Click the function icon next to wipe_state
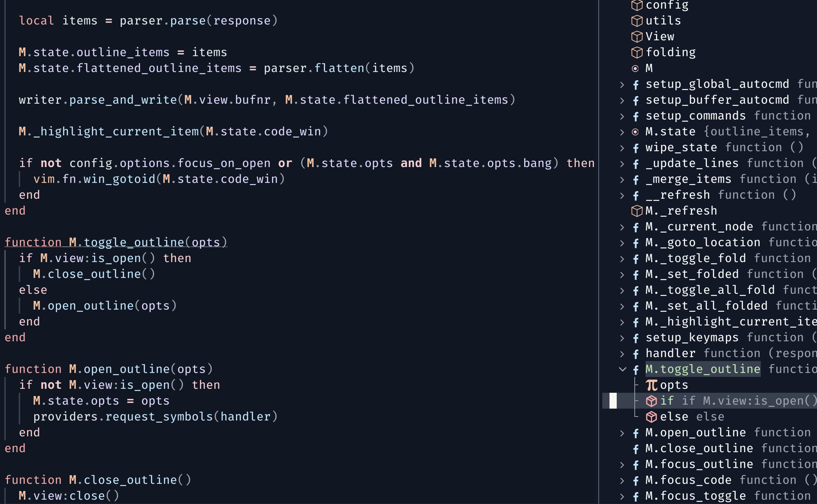This screenshot has height=504, width=817. coord(636,148)
